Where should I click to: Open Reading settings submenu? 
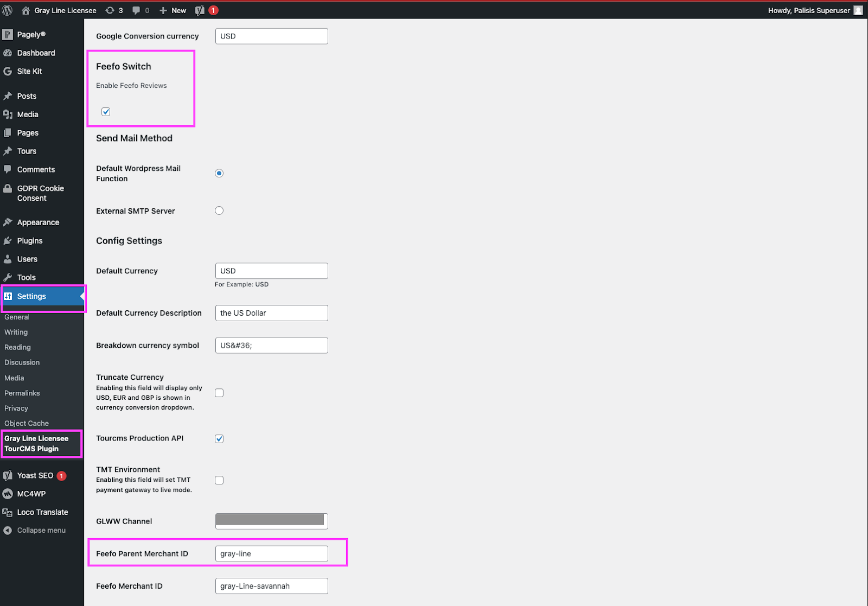pyautogui.click(x=17, y=347)
